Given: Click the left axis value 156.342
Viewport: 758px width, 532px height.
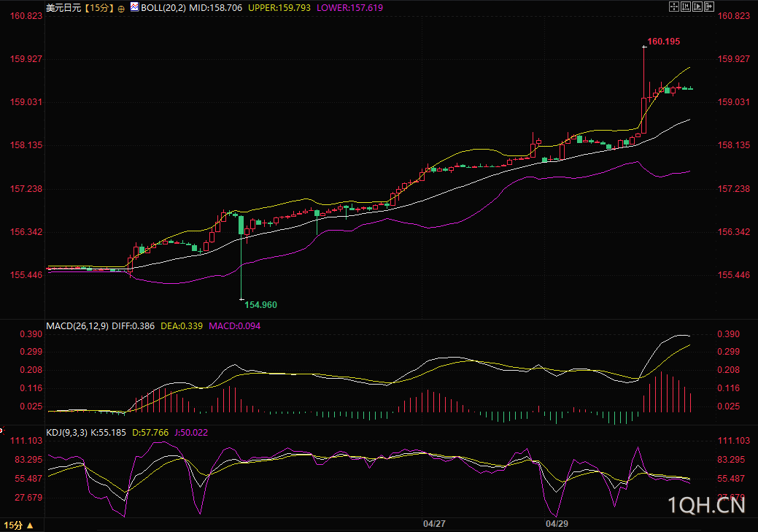Looking at the screenshot, I should pos(26,232).
